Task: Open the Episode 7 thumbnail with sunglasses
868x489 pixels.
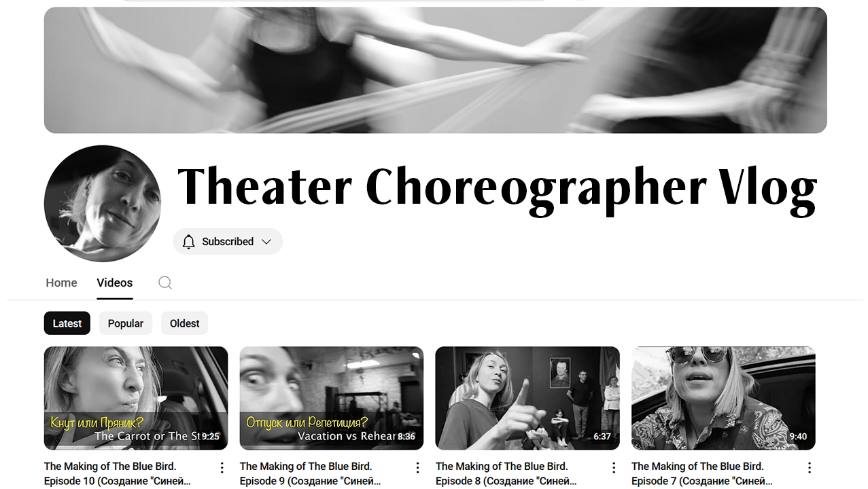Action: click(x=723, y=398)
